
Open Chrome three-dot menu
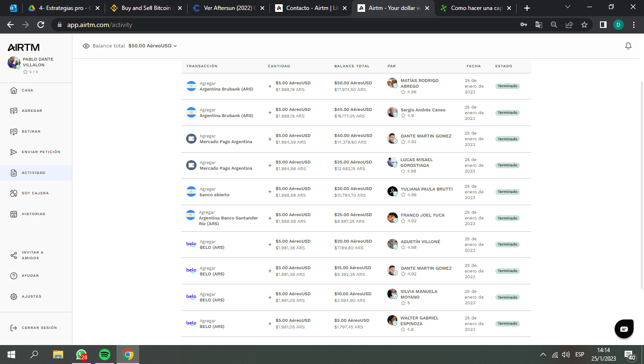click(634, 25)
